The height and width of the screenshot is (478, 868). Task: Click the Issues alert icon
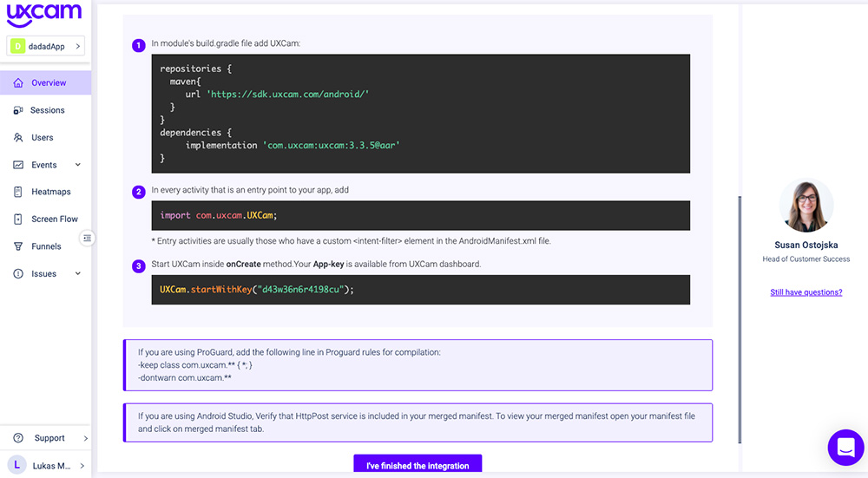pyautogui.click(x=18, y=274)
